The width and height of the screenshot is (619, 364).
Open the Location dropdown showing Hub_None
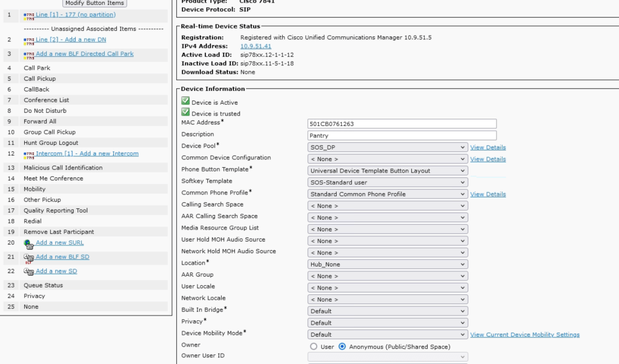point(388,264)
